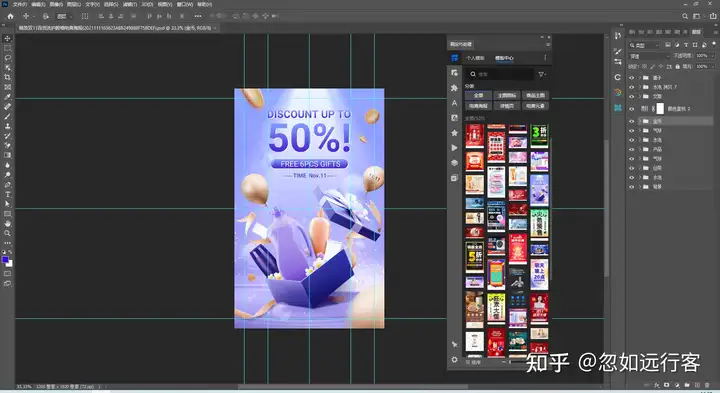Select the Hand tool
The height and width of the screenshot is (393, 720).
[7, 224]
